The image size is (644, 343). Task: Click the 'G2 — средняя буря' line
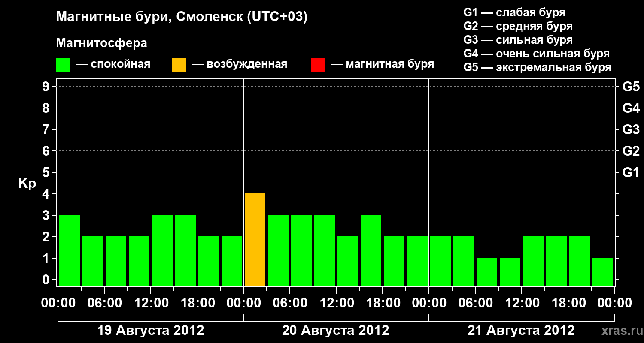pos(518,26)
